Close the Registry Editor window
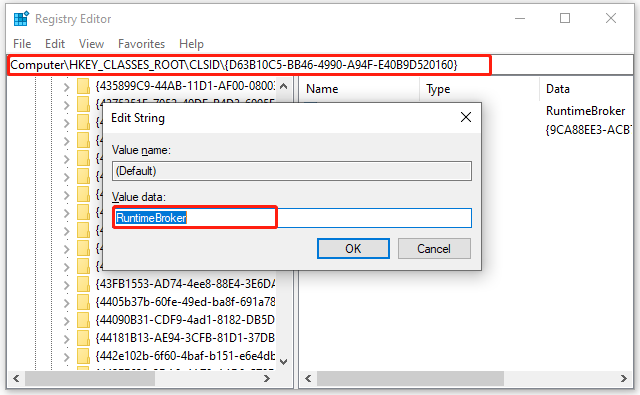Image resolution: width=640 pixels, height=395 pixels. pos(611,18)
